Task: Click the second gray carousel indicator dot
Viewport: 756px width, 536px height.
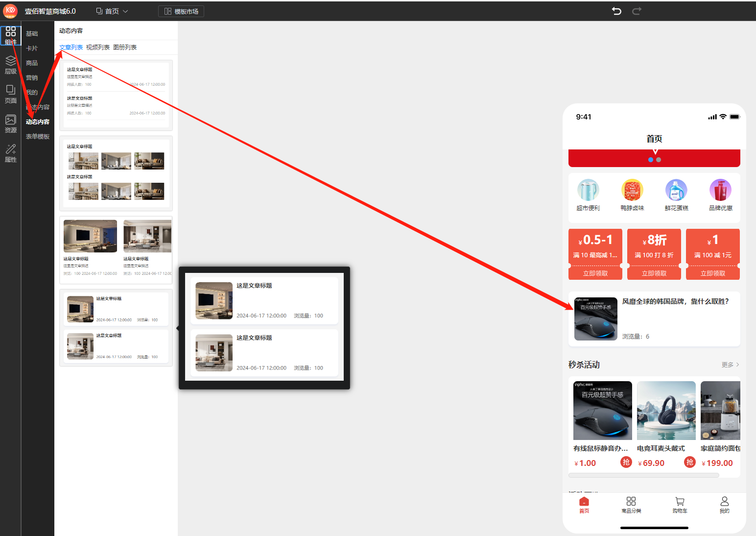Action: pyautogui.click(x=659, y=160)
